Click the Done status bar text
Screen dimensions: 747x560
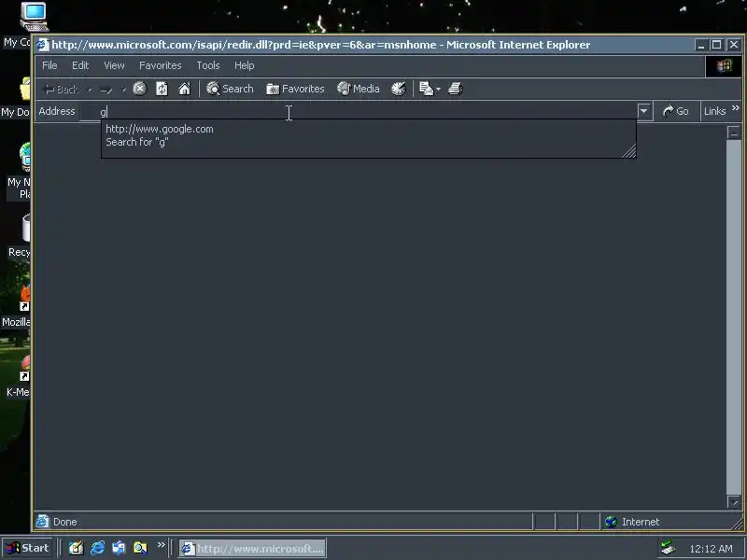pyautogui.click(x=64, y=522)
